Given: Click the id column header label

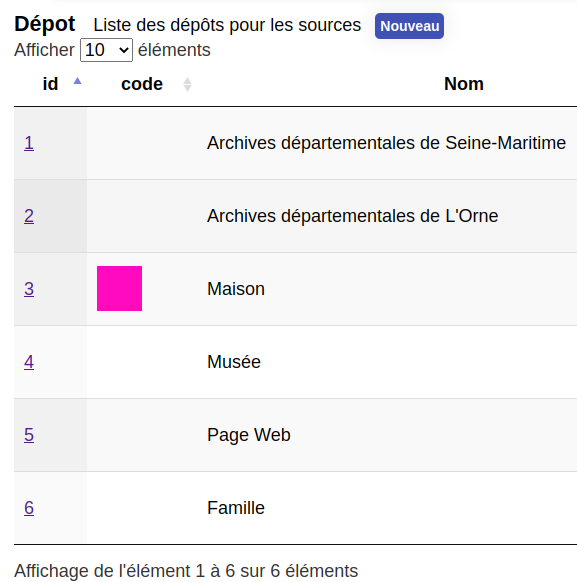Looking at the screenshot, I should click(x=50, y=84).
